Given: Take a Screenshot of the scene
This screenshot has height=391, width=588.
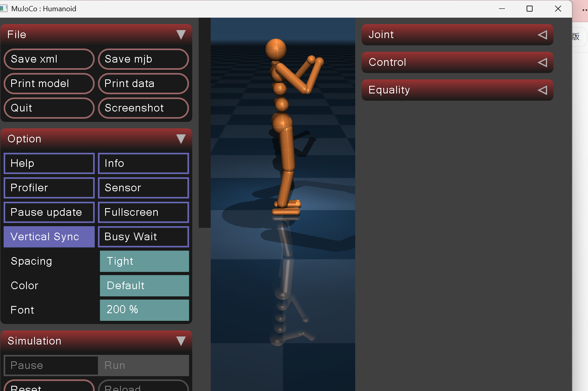Looking at the screenshot, I should point(143,108).
